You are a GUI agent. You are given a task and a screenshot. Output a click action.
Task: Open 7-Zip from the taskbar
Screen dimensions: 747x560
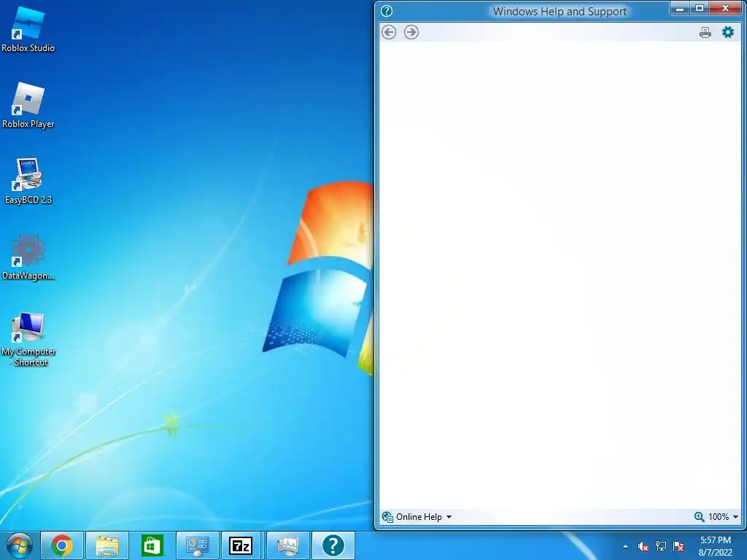(241, 545)
